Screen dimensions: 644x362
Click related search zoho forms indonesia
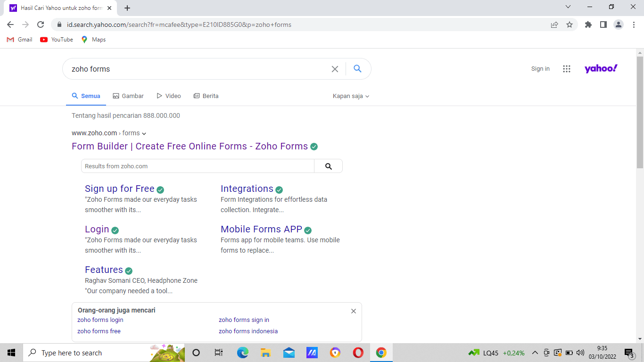(x=248, y=331)
